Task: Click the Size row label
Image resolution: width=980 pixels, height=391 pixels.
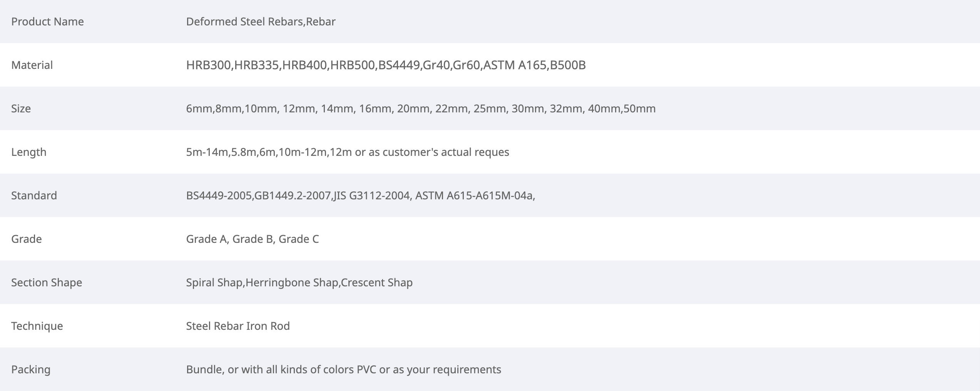Action: tap(21, 109)
